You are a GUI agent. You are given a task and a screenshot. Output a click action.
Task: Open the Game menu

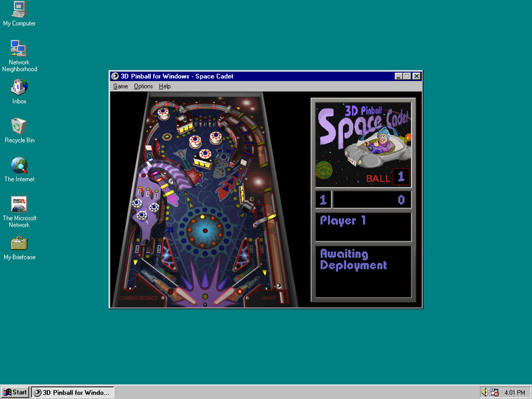coord(120,86)
